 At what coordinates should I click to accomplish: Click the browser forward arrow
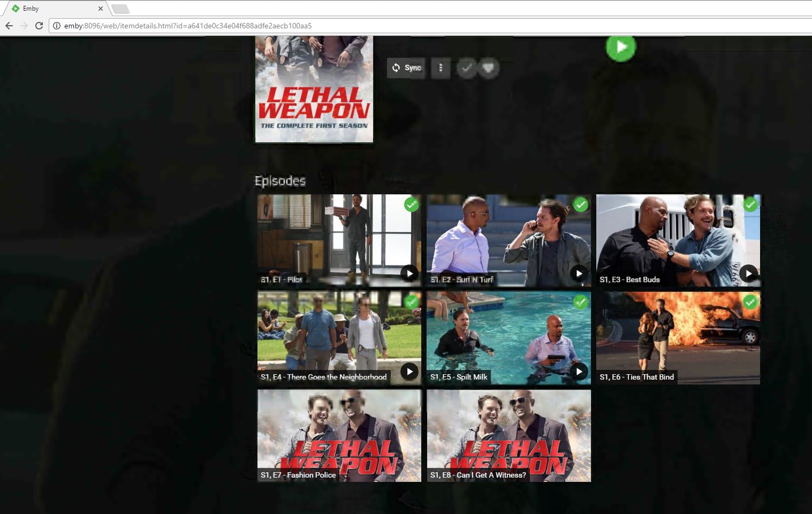click(x=24, y=26)
